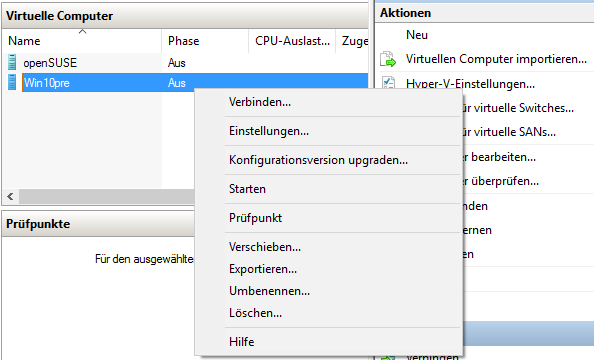Image resolution: width=594 pixels, height=360 pixels.
Task: Click Virtuellen Computer importieren... action
Action: (x=496, y=59)
